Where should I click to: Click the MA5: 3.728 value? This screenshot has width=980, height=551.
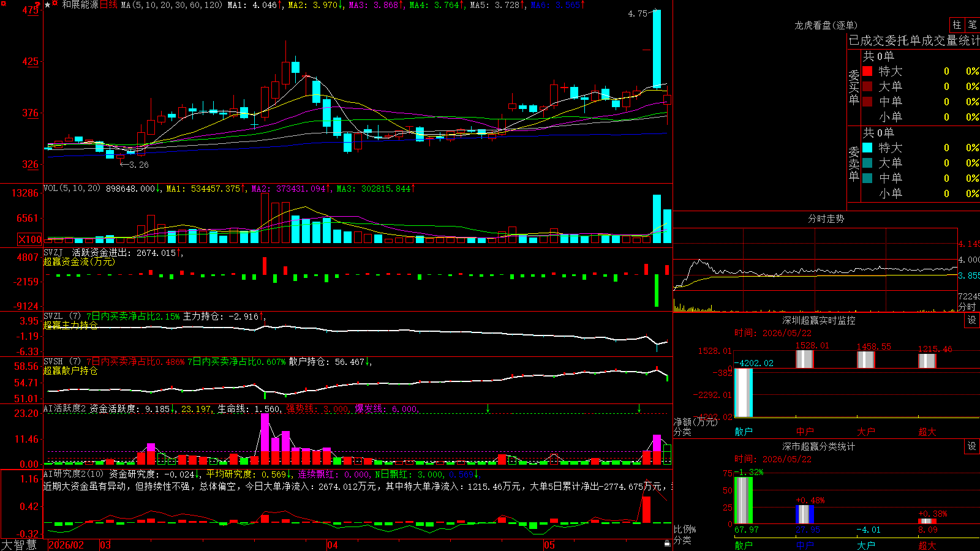(x=497, y=5)
